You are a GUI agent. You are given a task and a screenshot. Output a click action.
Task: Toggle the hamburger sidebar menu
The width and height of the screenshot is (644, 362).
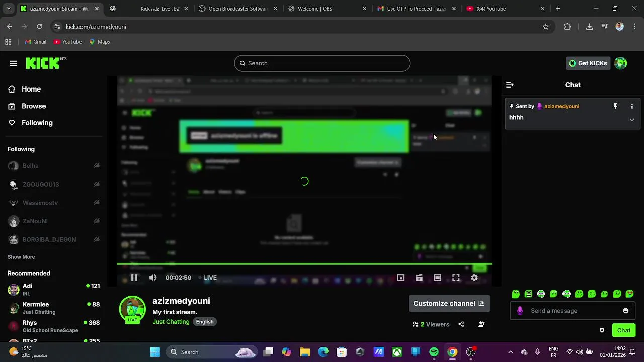click(14, 63)
